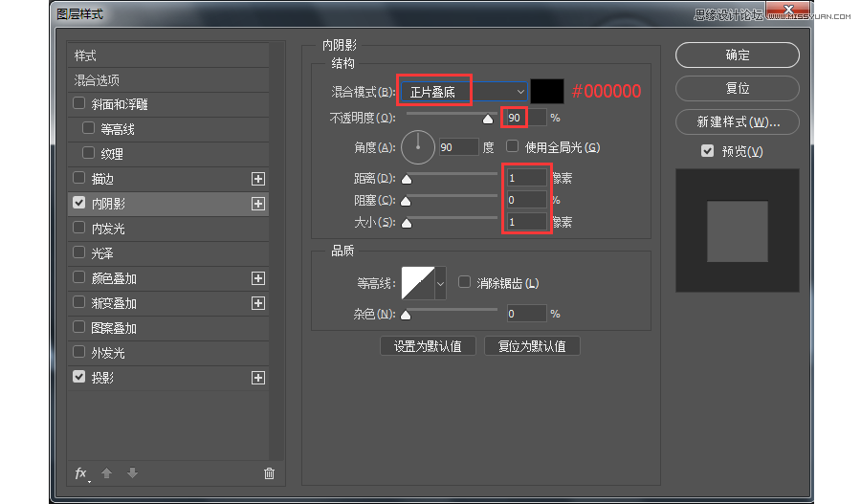
Task: Click 设置为默认值 button
Action: tap(428, 346)
